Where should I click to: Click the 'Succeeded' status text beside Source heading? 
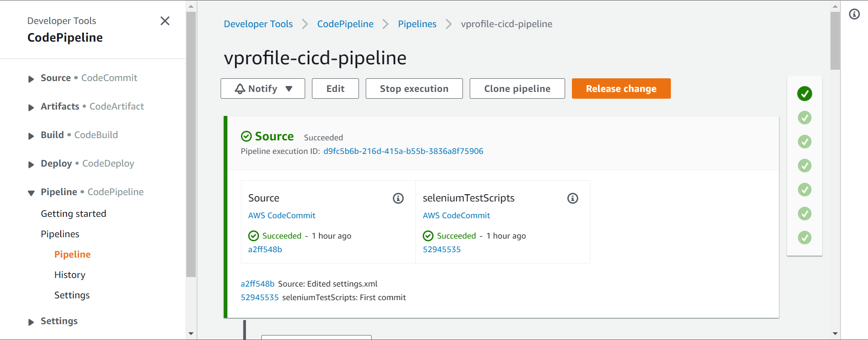point(323,138)
